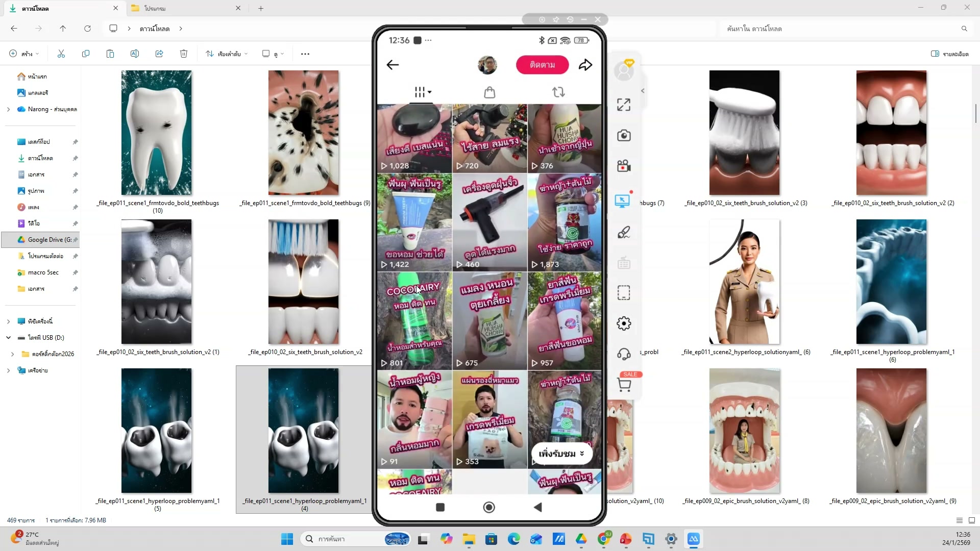Click the fullscreen expand icon in mirror sidebar
Image resolution: width=980 pixels, height=551 pixels.
tap(624, 105)
